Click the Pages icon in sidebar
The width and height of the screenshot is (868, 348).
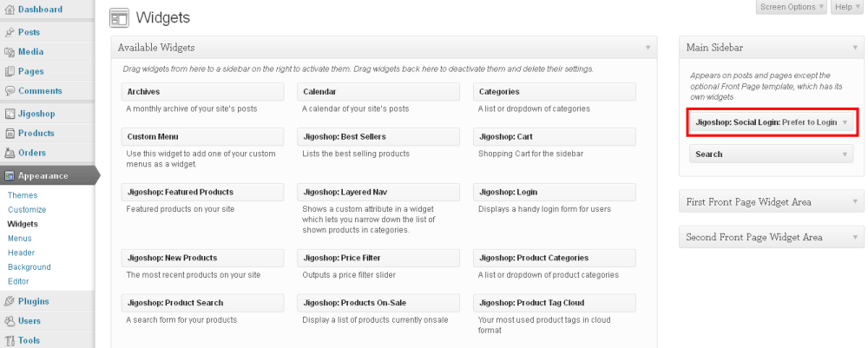[10, 71]
